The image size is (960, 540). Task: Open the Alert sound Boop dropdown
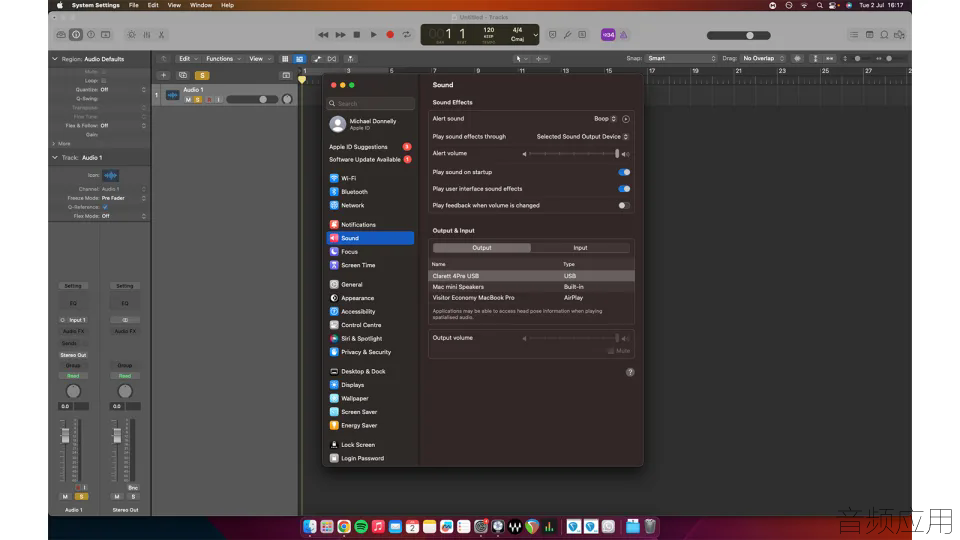click(605, 119)
